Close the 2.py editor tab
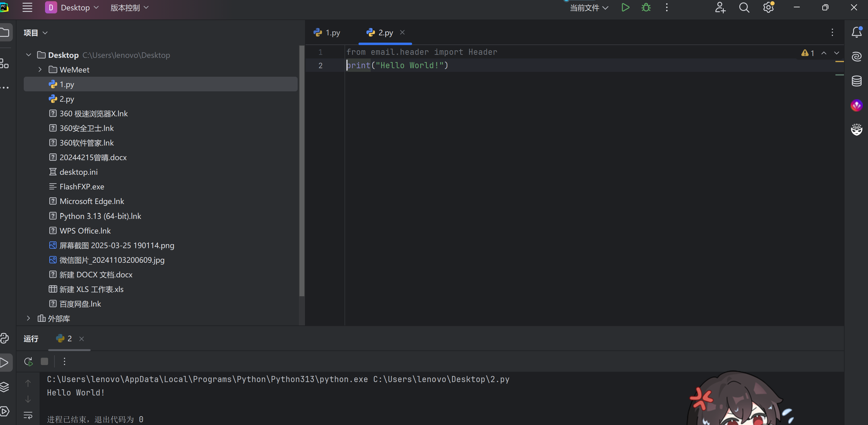The height and width of the screenshot is (425, 868). point(402,32)
